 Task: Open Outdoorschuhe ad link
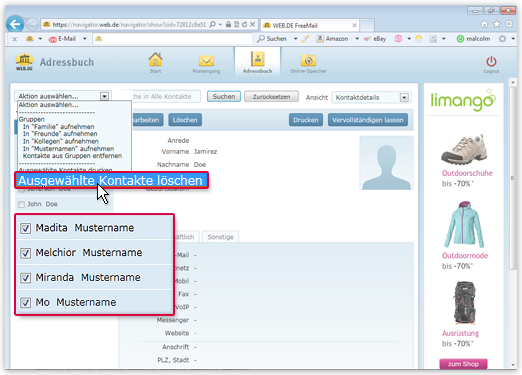pyautogui.click(x=467, y=173)
